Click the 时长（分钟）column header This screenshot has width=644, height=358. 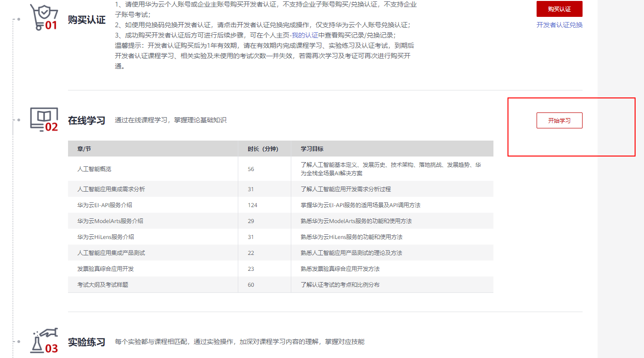(x=263, y=149)
